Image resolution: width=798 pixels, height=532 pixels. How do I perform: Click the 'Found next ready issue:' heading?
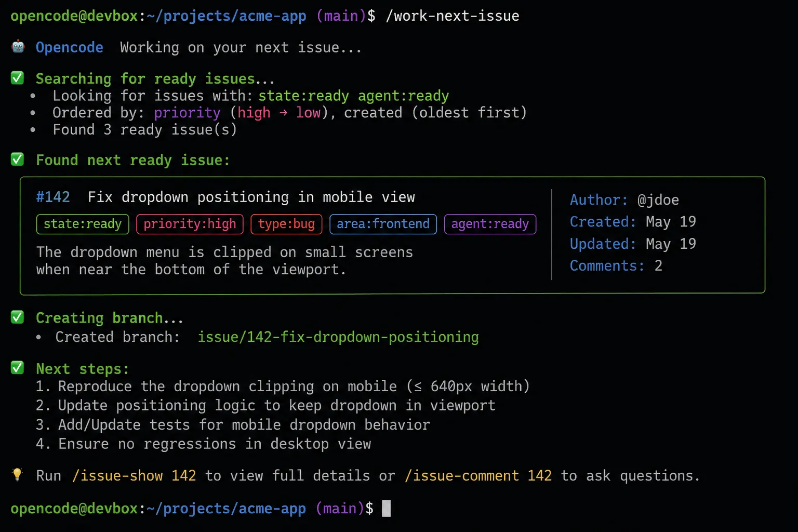[132, 160]
